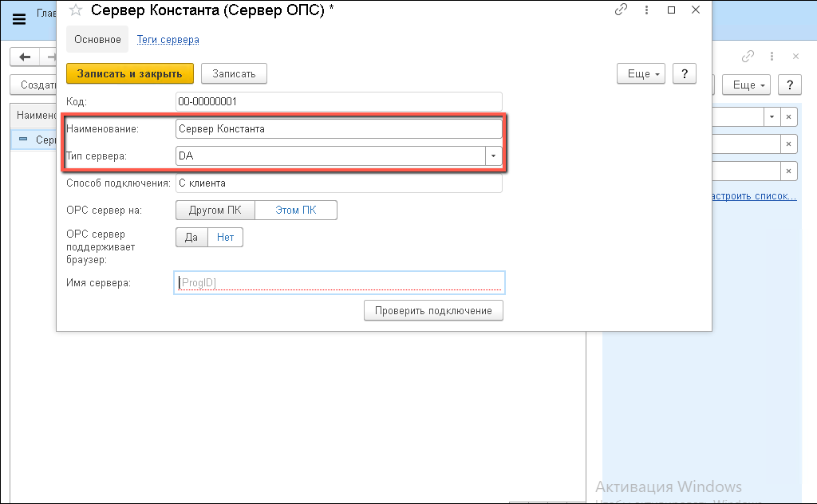Clear the second filter field in the right panel
This screenshot has height=504, width=817.
coord(788,144)
